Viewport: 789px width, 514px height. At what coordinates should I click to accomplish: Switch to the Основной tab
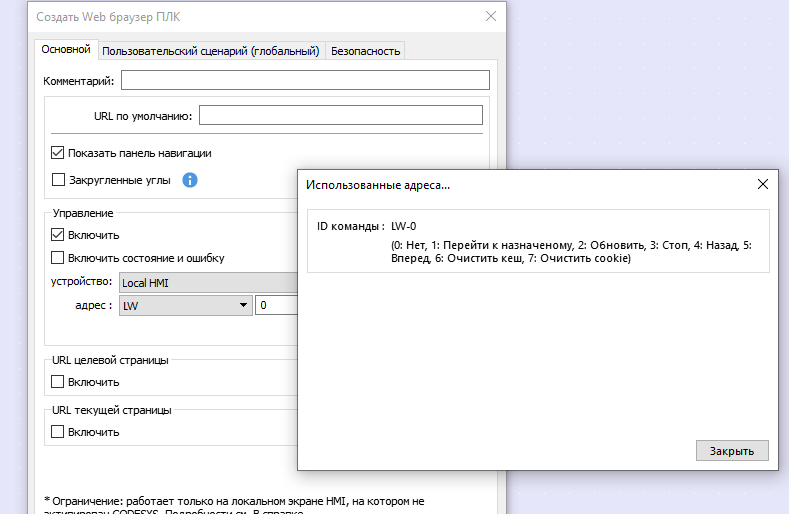(x=66, y=49)
